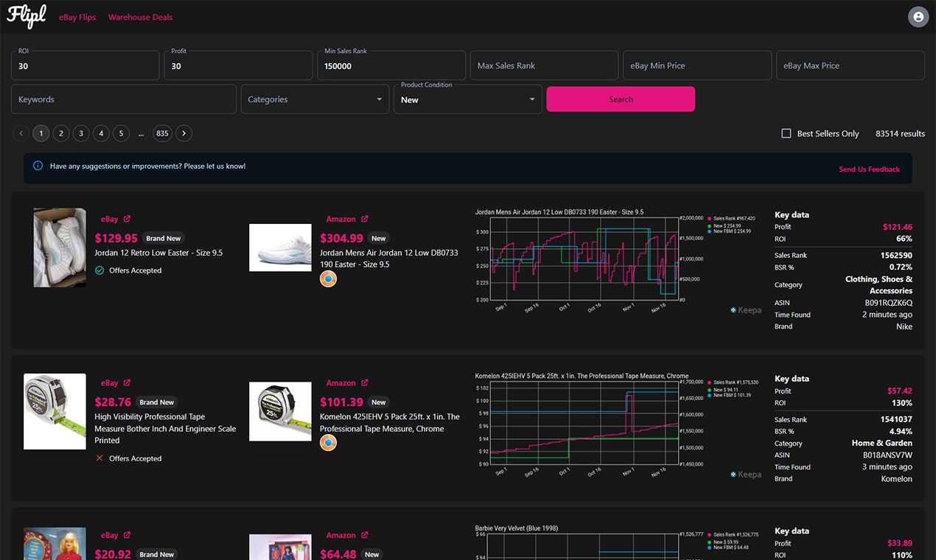Go to the next results page arrow
Viewport: 936px width, 560px height.
pyautogui.click(x=184, y=133)
